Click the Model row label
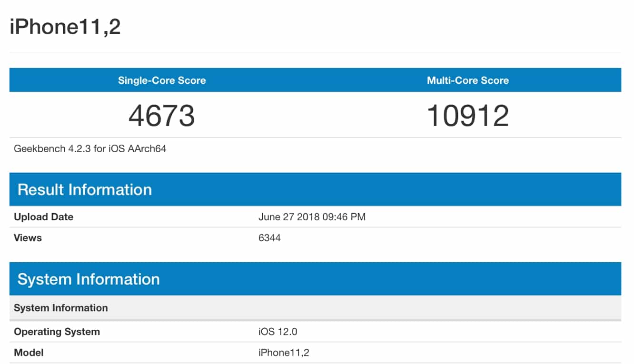The height and width of the screenshot is (364, 634). (x=29, y=353)
